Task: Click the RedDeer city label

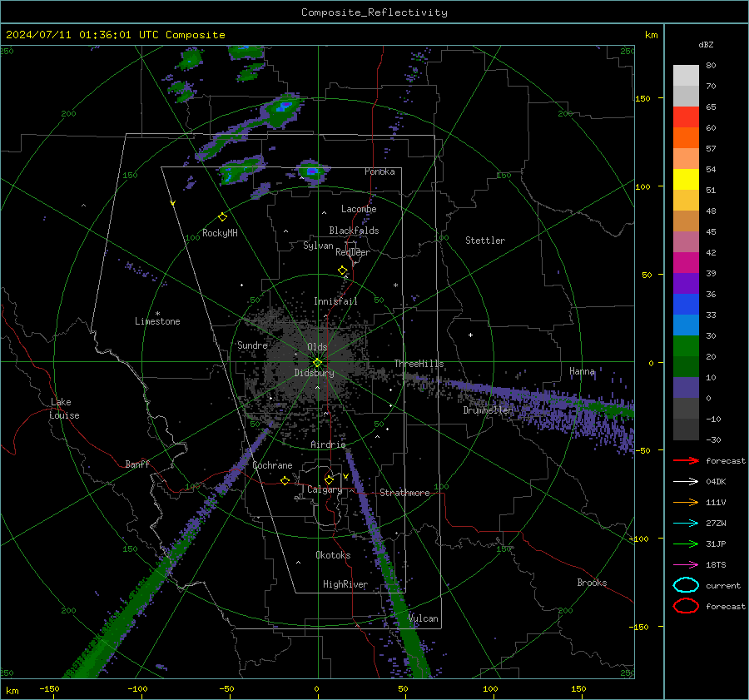Action: click(353, 252)
